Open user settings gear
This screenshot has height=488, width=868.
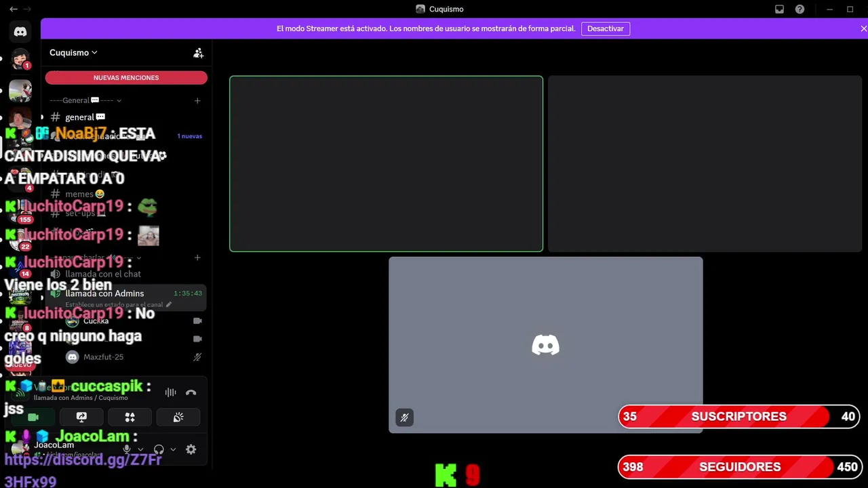click(x=191, y=449)
